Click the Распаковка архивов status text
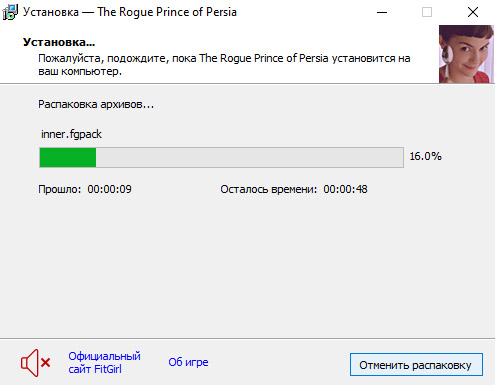Viewport: 495px width, 385px height. pos(96,104)
